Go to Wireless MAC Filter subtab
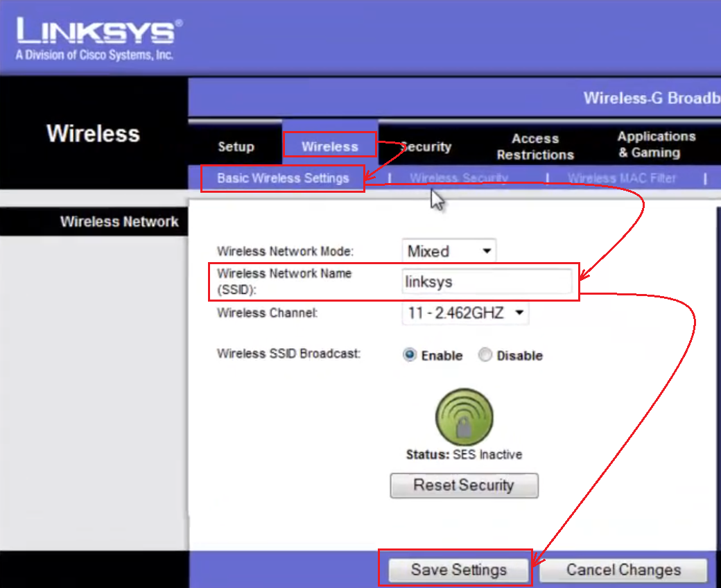 click(x=622, y=178)
